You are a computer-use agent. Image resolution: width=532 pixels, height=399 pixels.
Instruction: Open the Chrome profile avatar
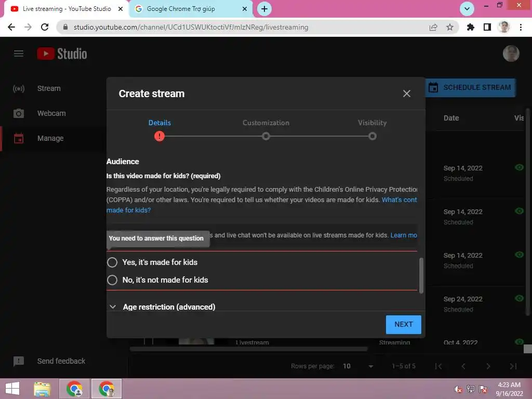[x=504, y=27]
